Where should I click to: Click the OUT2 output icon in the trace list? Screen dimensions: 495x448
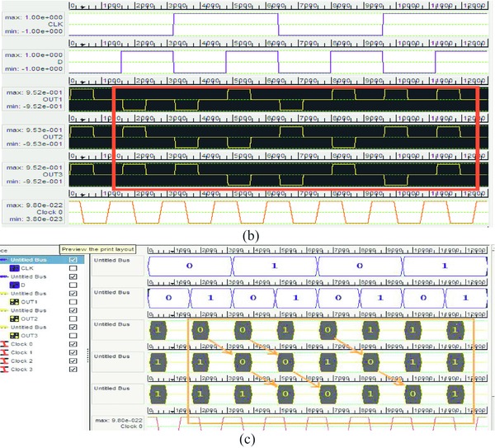(x=14, y=318)
